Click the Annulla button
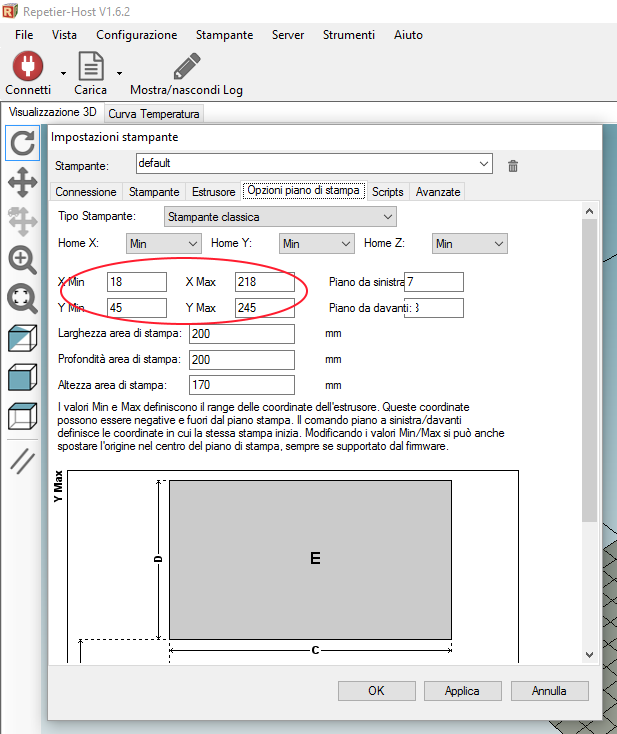Image resolution: width=617 pixels, height=734 pixels. pos(549,690)
